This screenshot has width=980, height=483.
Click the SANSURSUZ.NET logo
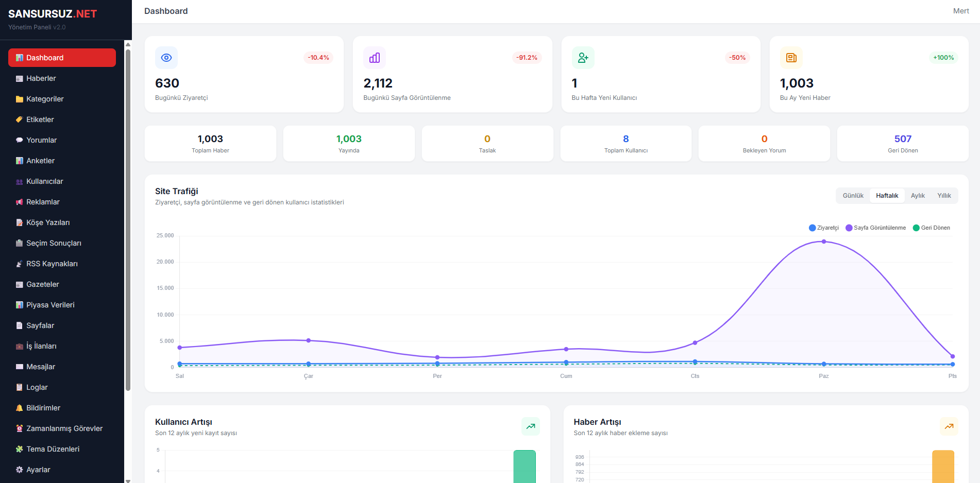[53, 14]
